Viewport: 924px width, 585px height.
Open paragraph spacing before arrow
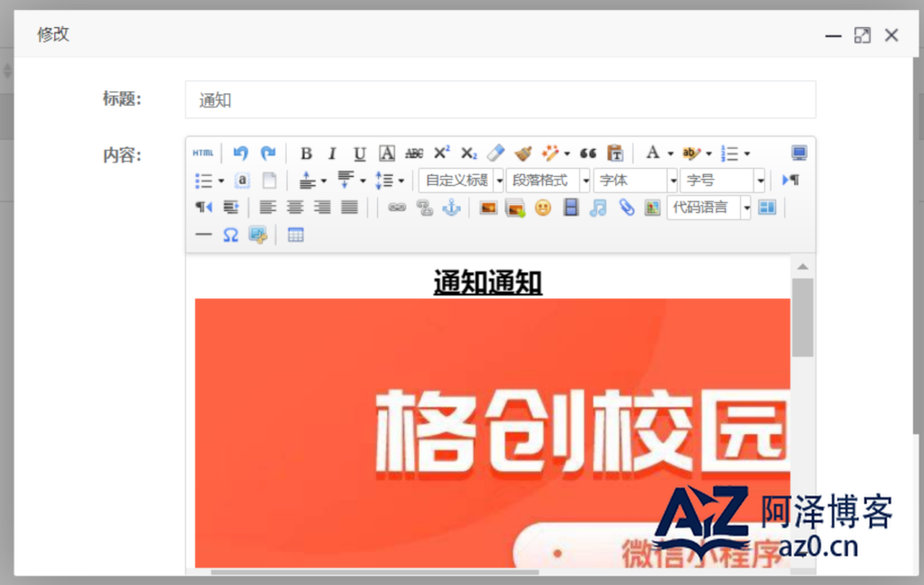click(x=324, y=181)
